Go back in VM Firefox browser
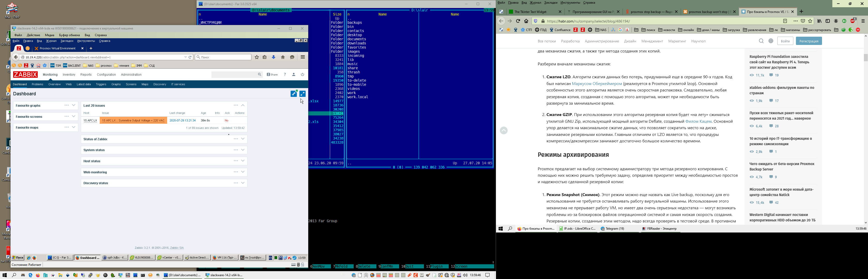868x279 pixels. click(16, 57)
